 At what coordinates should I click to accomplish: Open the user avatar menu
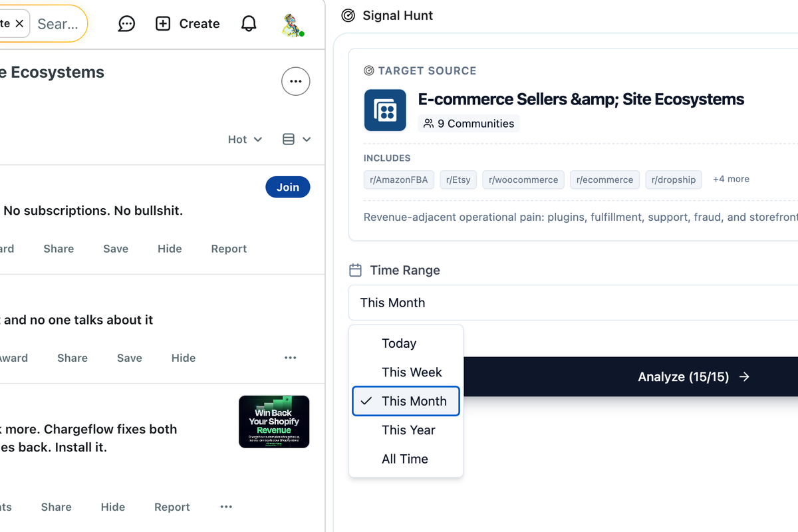(293, 25)
